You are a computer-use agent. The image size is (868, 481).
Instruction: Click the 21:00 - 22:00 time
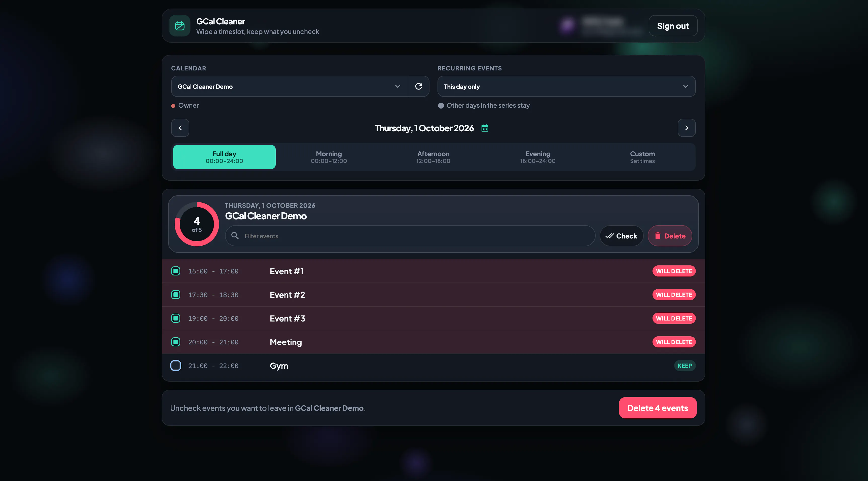(213, 366)
